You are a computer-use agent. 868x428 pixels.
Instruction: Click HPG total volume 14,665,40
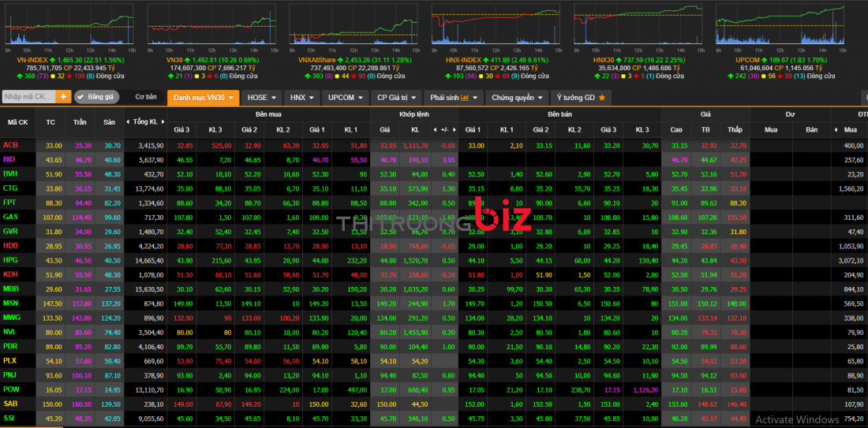152,260
